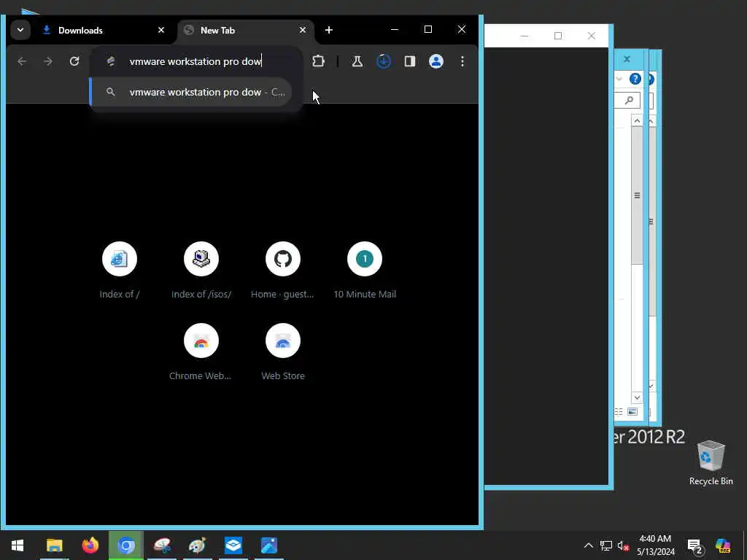Open the Index of /isos/ shortcut

201,270
